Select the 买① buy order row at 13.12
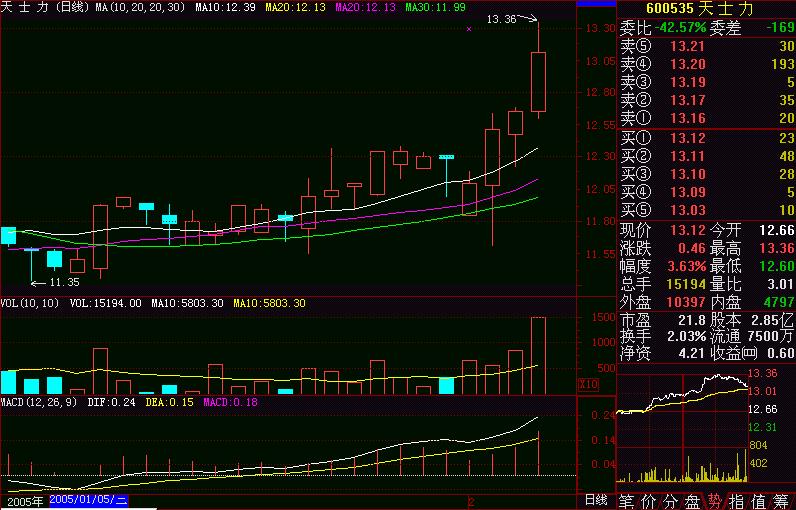This screenshot has width=796, height=510. click(706, 137)
